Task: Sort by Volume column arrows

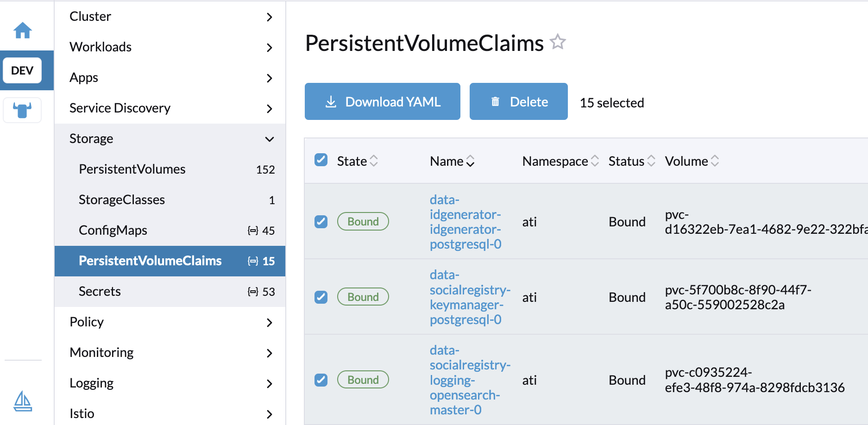Action: [x=715, y=161]
